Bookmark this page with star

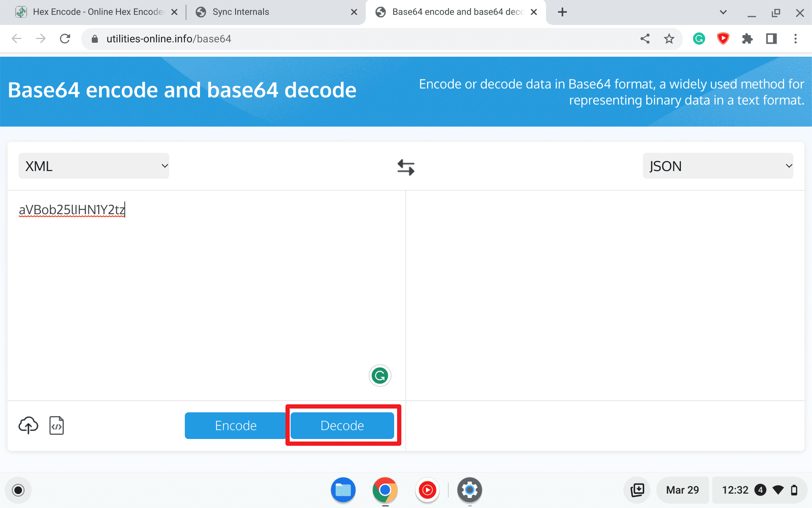(669, 39)
